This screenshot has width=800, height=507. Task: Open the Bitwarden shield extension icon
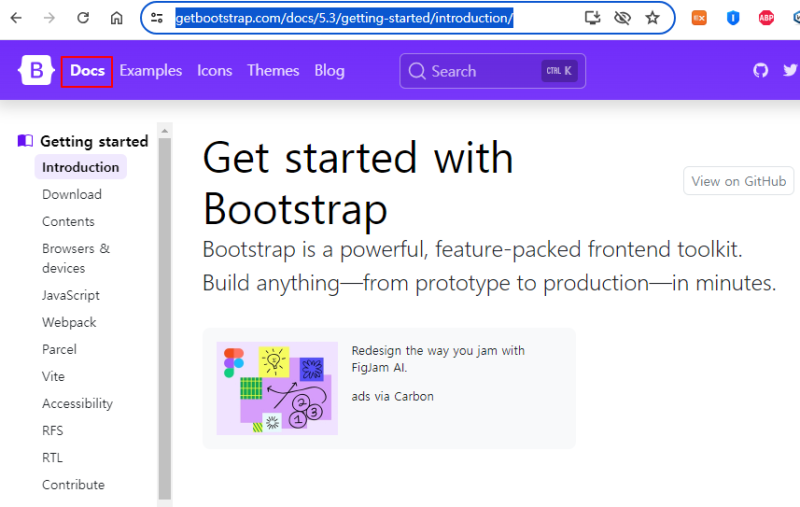(733, 18)
